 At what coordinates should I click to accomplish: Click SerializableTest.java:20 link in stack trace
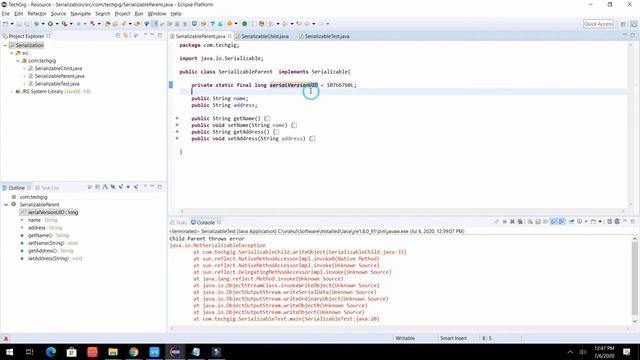coord(341,319)
